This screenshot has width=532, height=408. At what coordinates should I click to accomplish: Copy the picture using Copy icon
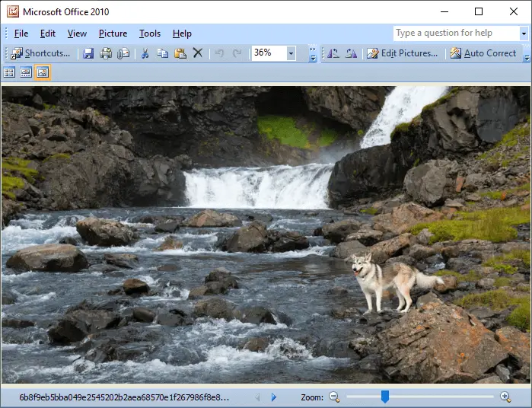point(163,53)
